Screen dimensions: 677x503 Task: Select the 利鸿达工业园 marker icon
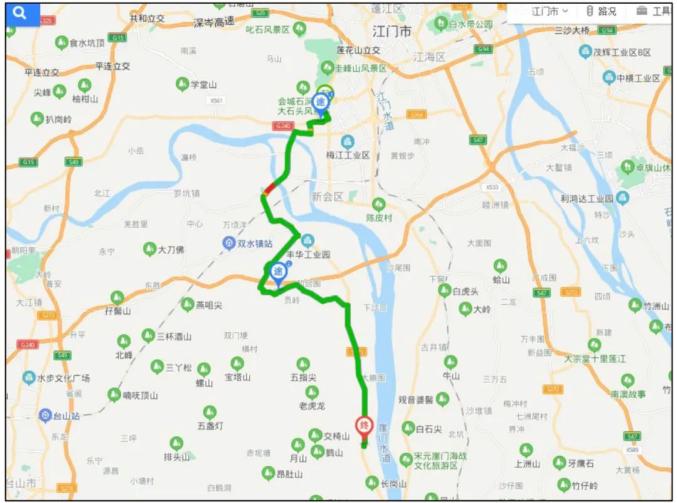click(x=622, y=198)
